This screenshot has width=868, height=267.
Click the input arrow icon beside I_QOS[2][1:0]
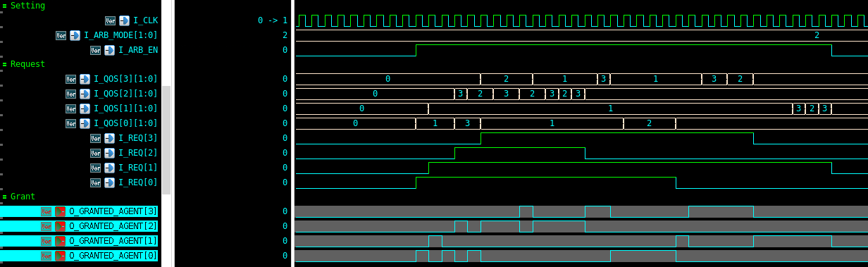tap(85, 94)
